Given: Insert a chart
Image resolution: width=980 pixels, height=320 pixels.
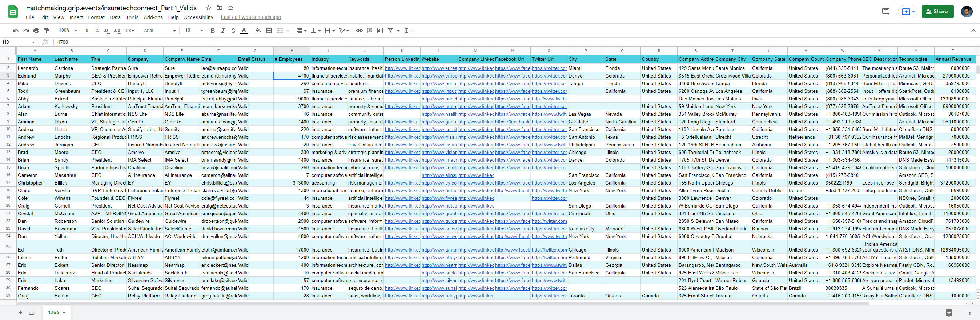Looking at the screenshot, I should 379,31.
